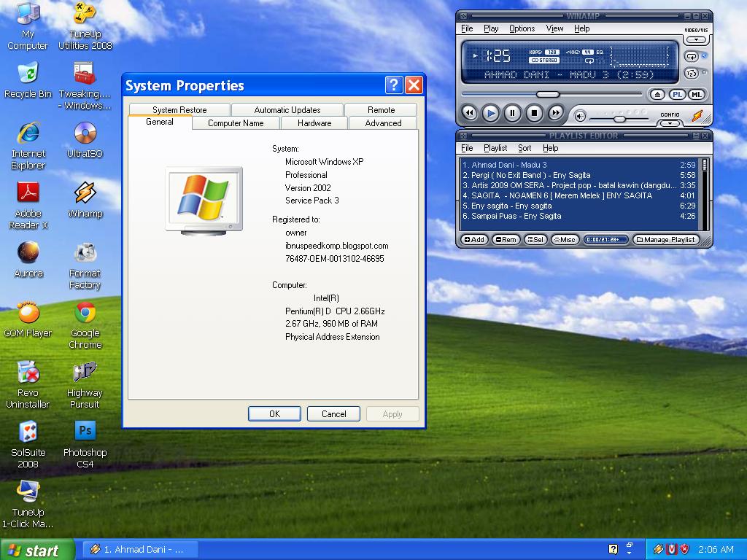The height and width of the screenshot is (560, 747).
Task: Click the Winamp tray icon in the taskbar
Action: tap(659, 549)
